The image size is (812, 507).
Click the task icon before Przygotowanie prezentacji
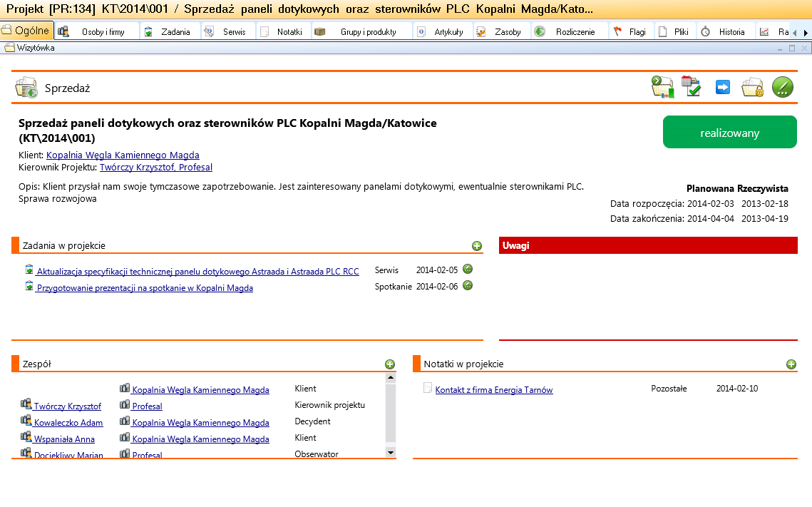click(29, 286)
